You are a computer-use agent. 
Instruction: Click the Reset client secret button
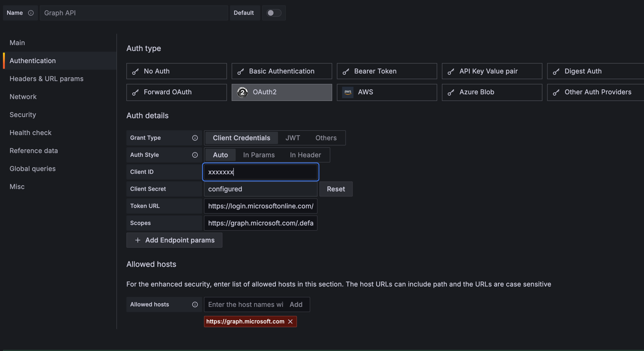pyautogui.click(x=336, y=189)
